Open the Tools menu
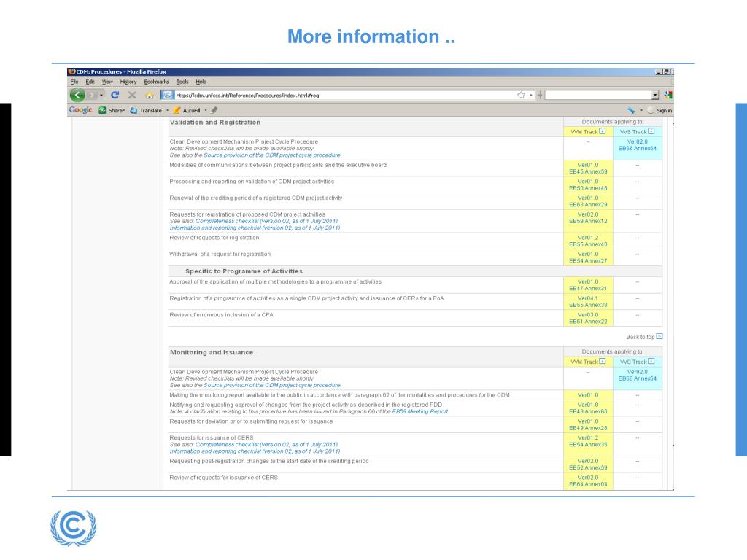Image resolution: width=747 pixels, height=560 pixels. click(x=182, y=82)
